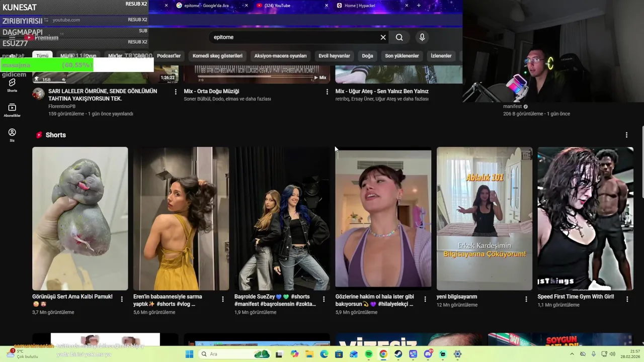Viewport: 644px width, 362px height.
Task: Switch to the Home | Hypackel tab
Action: click(x=372, y=6)
